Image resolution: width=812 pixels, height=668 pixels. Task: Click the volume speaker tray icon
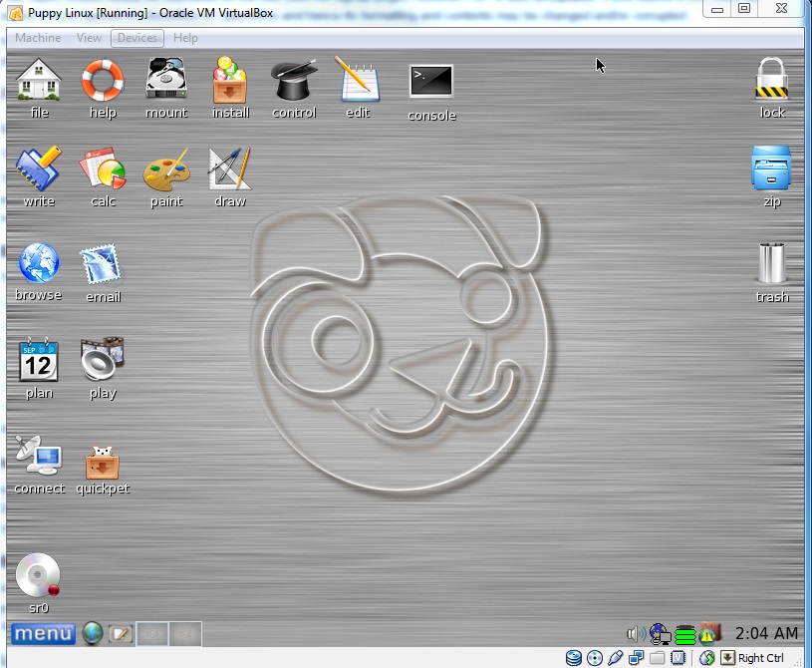coord(636,634)
